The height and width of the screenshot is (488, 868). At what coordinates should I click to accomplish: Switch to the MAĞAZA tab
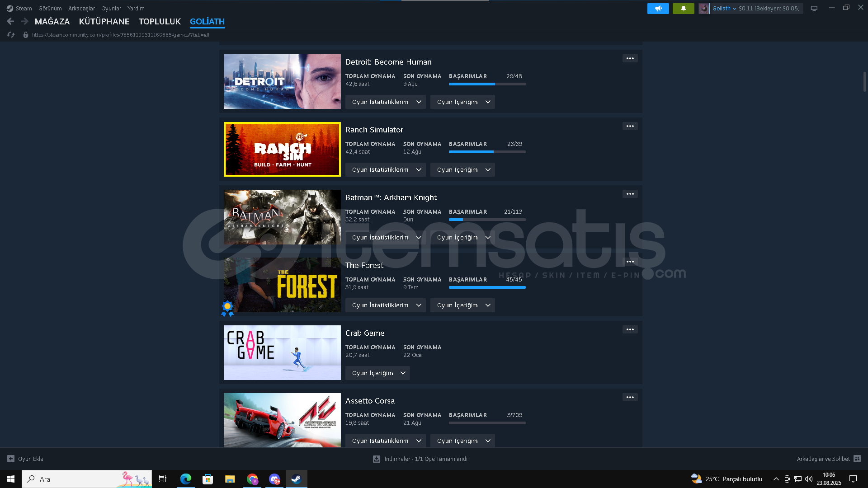(52, 21)
